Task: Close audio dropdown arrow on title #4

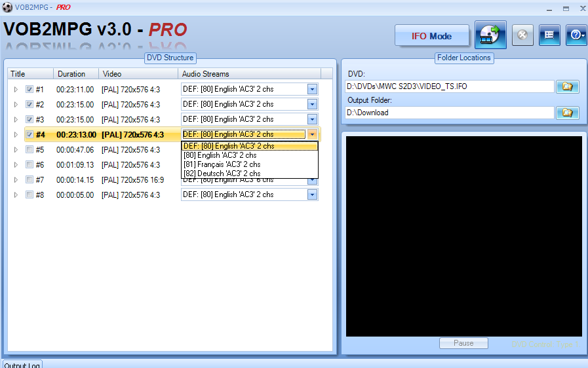Action: [312, 134]
